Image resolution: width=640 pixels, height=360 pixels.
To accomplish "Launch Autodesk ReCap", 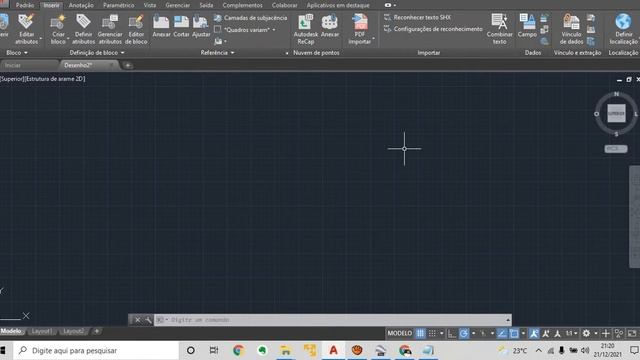I will [x=305, y=29].
